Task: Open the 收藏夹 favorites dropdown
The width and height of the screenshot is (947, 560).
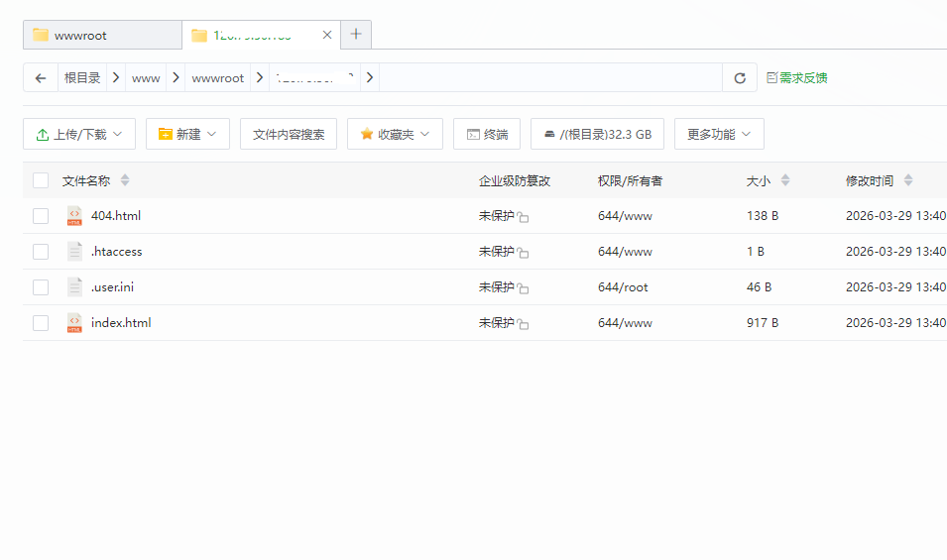Action: (395, 134)
